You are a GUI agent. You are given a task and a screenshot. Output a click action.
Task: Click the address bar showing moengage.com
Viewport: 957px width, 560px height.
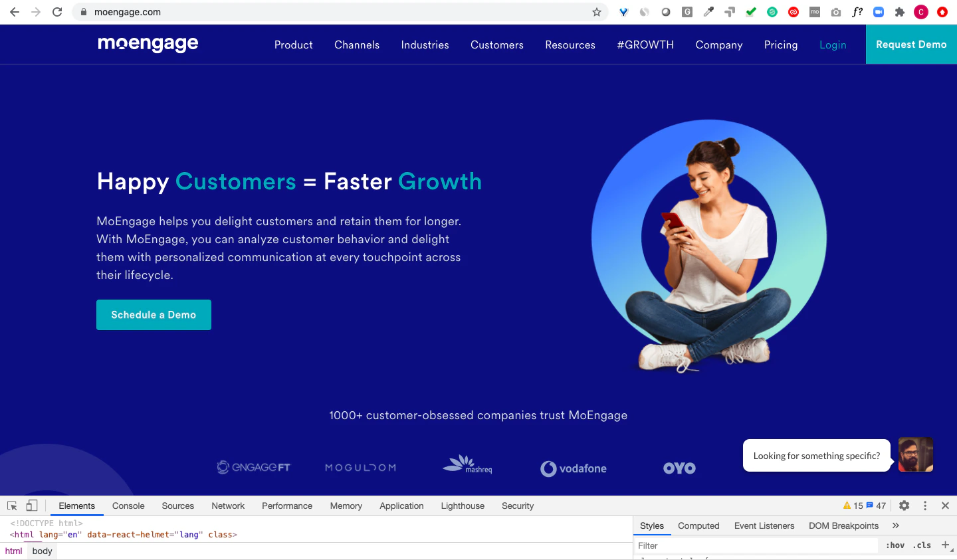339,12
